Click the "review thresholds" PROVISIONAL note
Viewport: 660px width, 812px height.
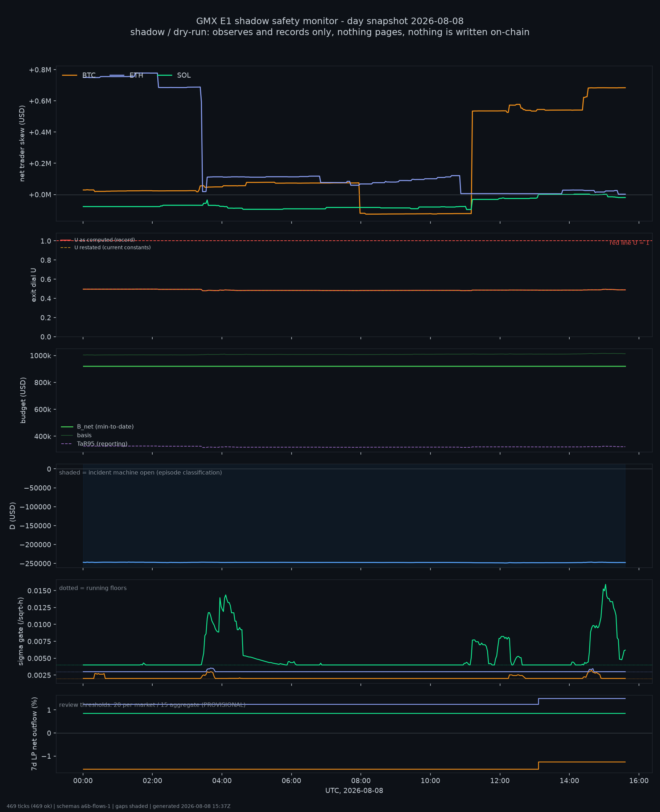(152, 705)
